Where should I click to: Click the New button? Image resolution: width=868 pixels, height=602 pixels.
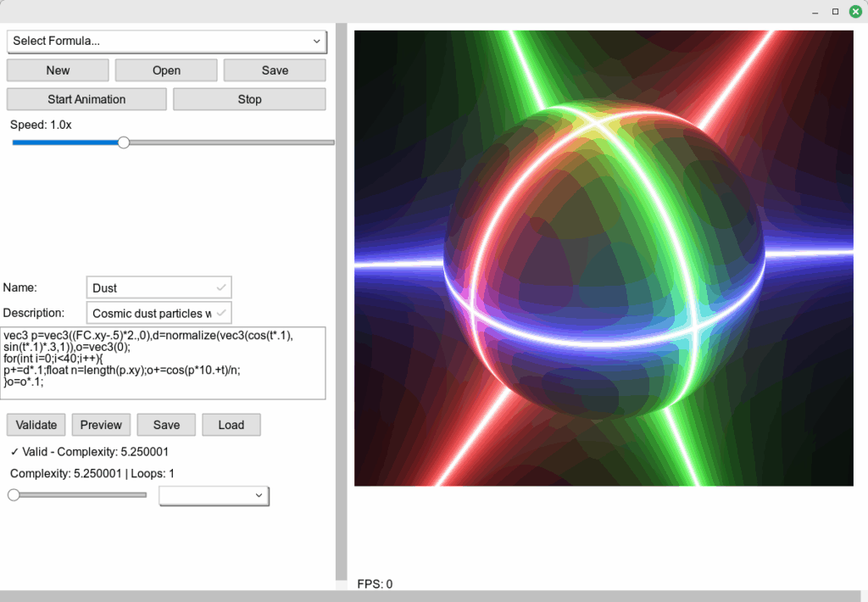(58, 70)
